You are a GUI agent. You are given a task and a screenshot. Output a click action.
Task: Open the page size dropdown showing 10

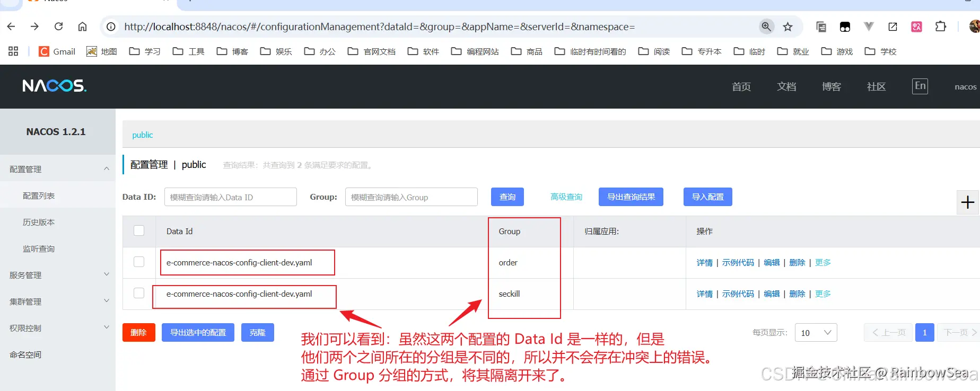tap(816, 332)
